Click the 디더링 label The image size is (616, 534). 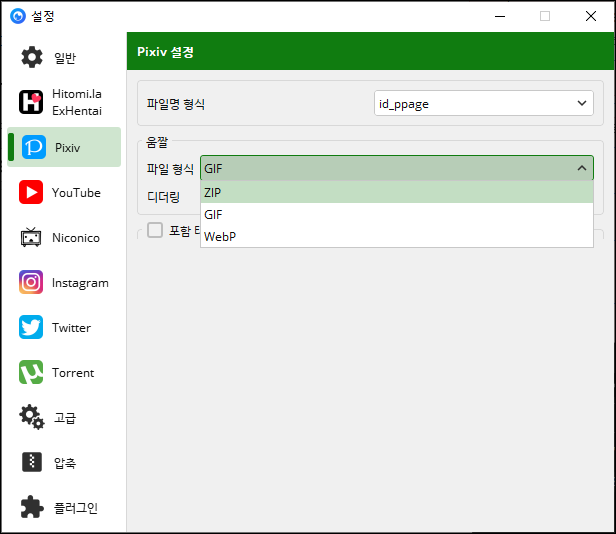(163, 196)
